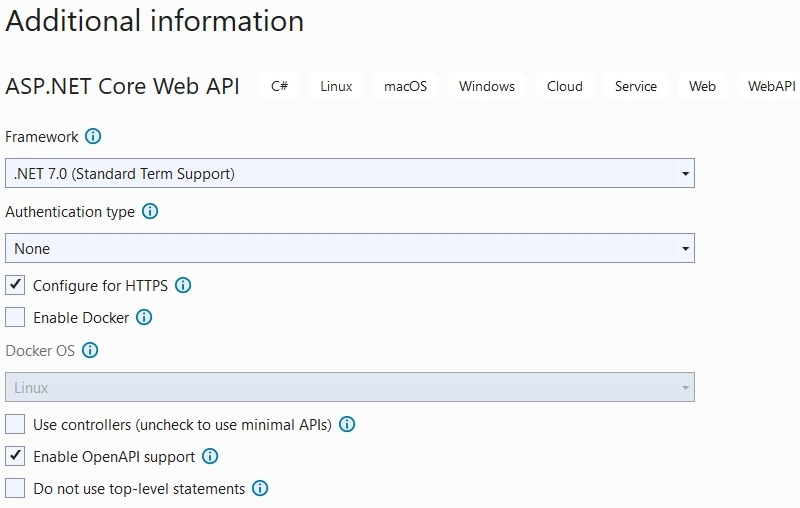
Task: Click the Docker OS label
Action: (40, 351)
